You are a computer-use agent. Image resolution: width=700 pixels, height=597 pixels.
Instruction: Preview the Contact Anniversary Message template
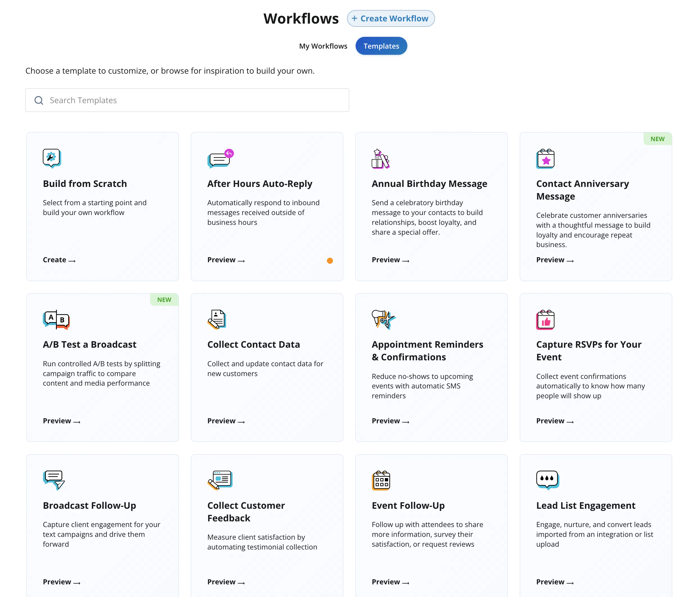tap(555, 260)
